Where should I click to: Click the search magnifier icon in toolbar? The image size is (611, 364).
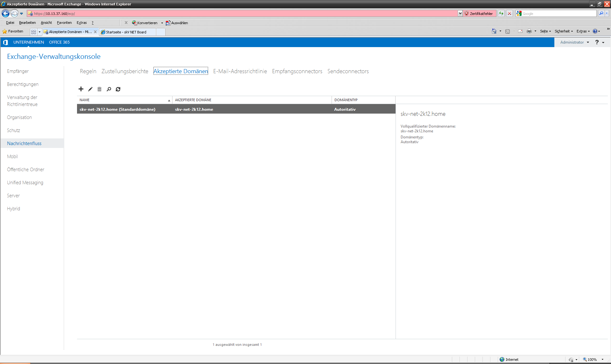(109, 89)
